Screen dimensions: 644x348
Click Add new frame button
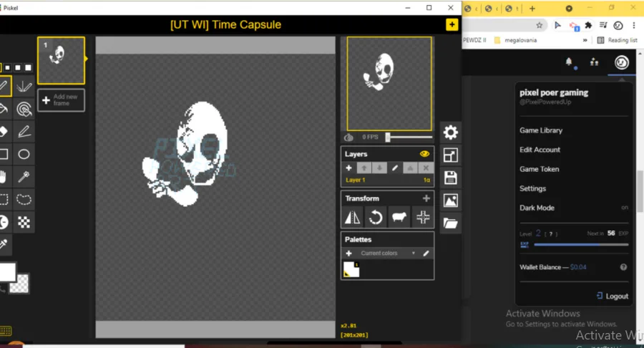62,100
